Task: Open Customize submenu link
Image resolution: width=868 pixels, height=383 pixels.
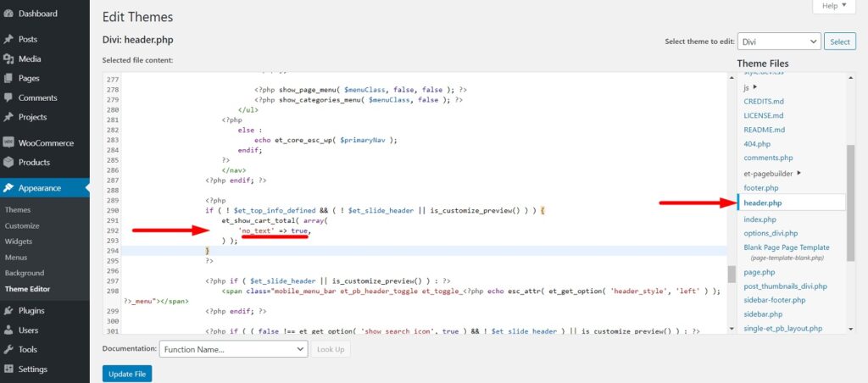Action: click(22, 225)
